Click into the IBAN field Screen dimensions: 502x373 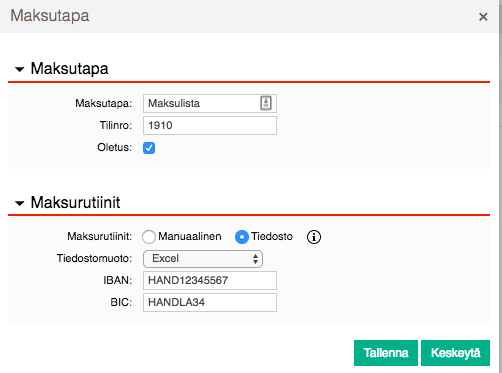210,280
